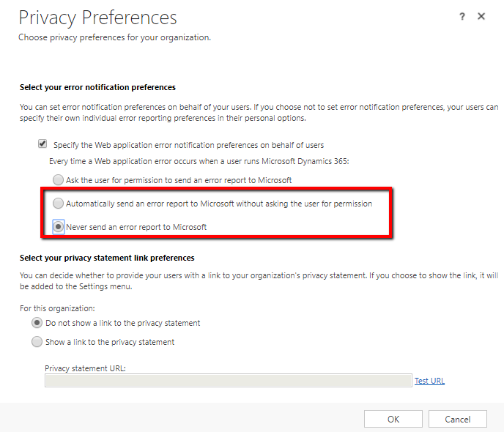504x432 pixels.
Task: Click the 'Select your privacy statement link preferences' heading
Action: pyautogui.click(x=107, y=258)
